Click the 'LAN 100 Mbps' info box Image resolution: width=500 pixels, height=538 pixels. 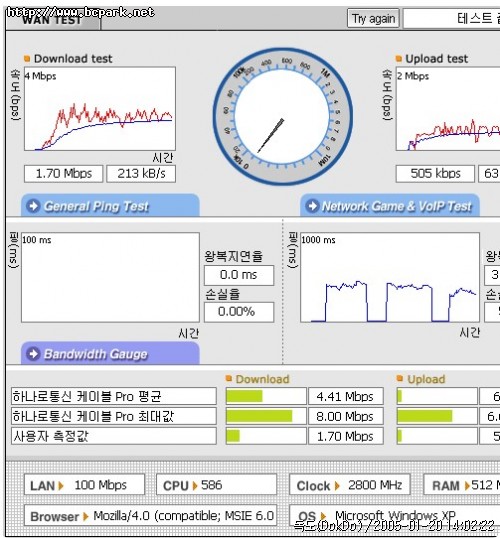84,485
